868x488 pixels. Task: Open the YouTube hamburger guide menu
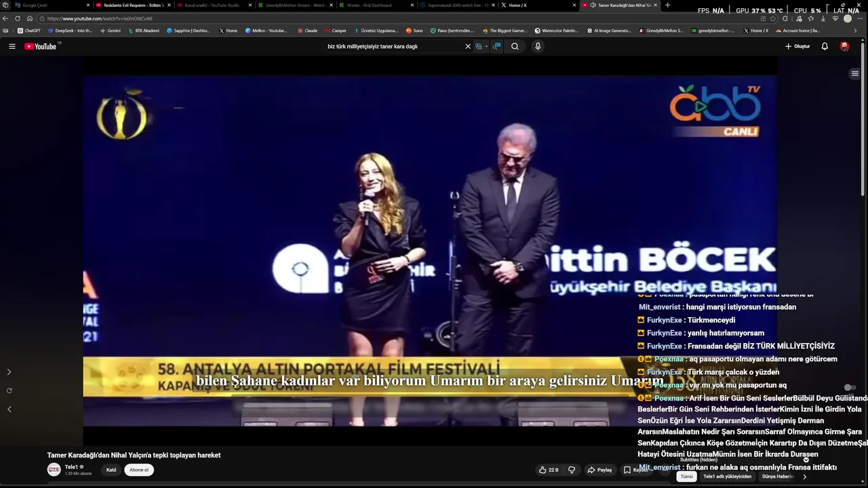point(12,46)
